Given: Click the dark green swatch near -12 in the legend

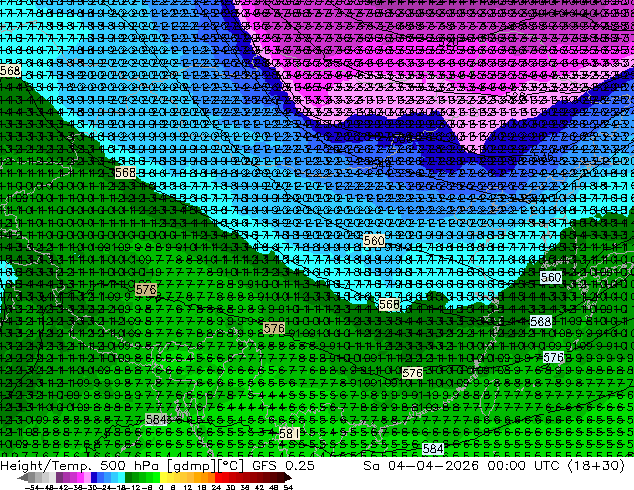Looking at the screenshot, I should (x=128, y=477).
